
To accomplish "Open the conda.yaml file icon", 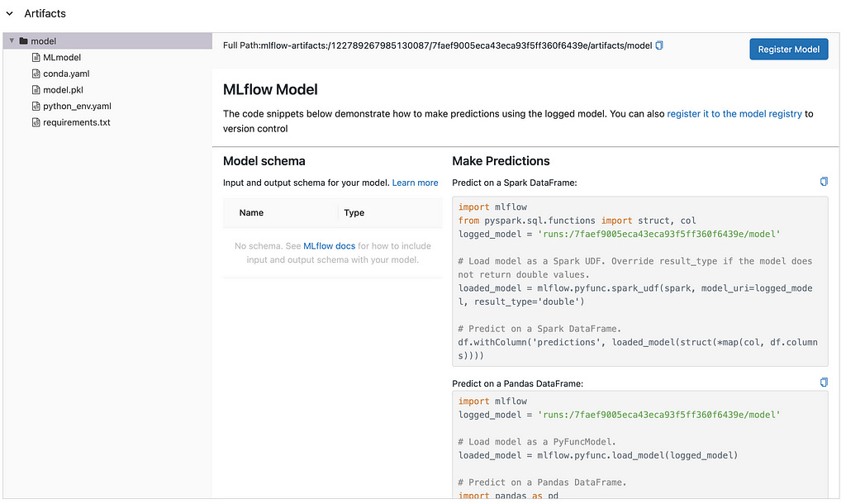I will click(x=36, y=74).
